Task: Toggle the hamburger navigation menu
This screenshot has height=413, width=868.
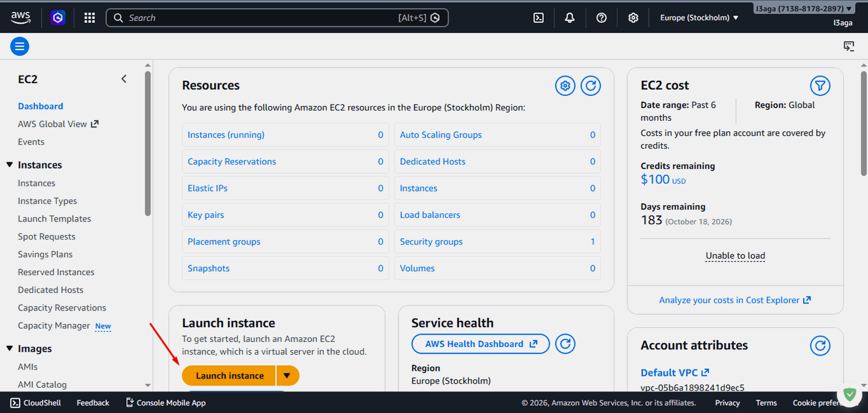Action: pyautogui.click(x=20, y=46)
